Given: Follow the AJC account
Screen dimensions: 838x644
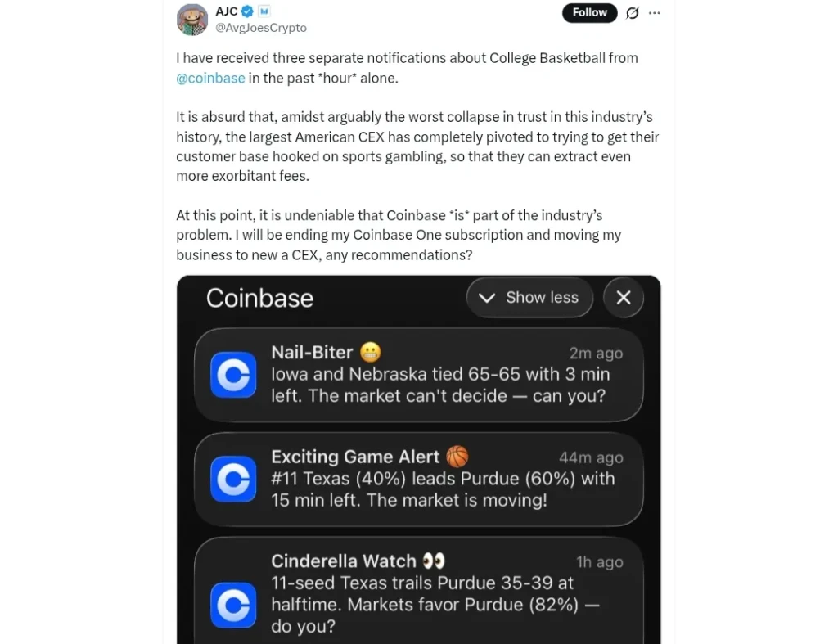Looking at the screenshot, I should [x=589, y=12].
